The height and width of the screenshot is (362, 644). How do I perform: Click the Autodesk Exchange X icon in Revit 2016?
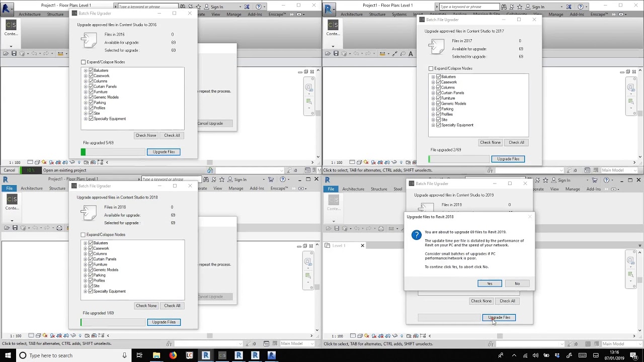pyautogui.click(x=247, y=7)
